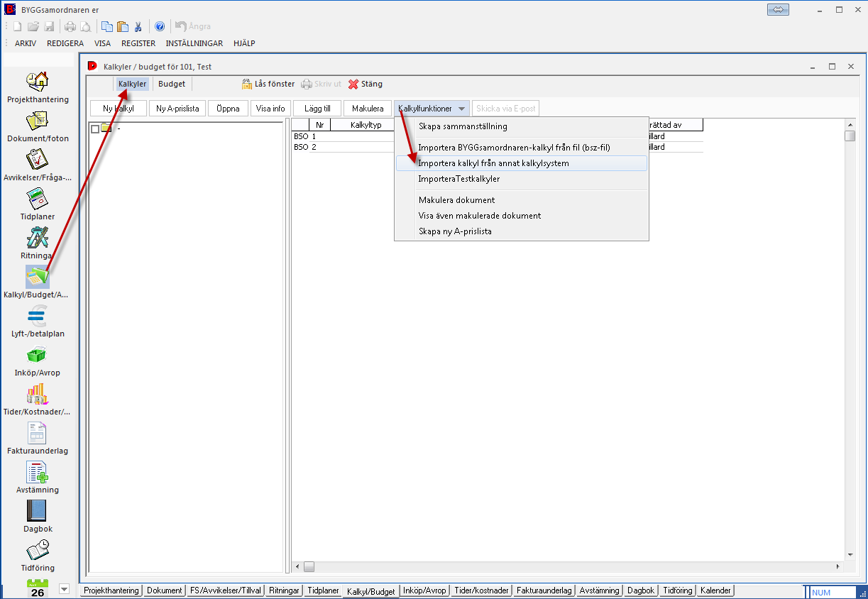Tick the checkbox beside the tree folder
The image size is (868, 599).
click(95, 128)
